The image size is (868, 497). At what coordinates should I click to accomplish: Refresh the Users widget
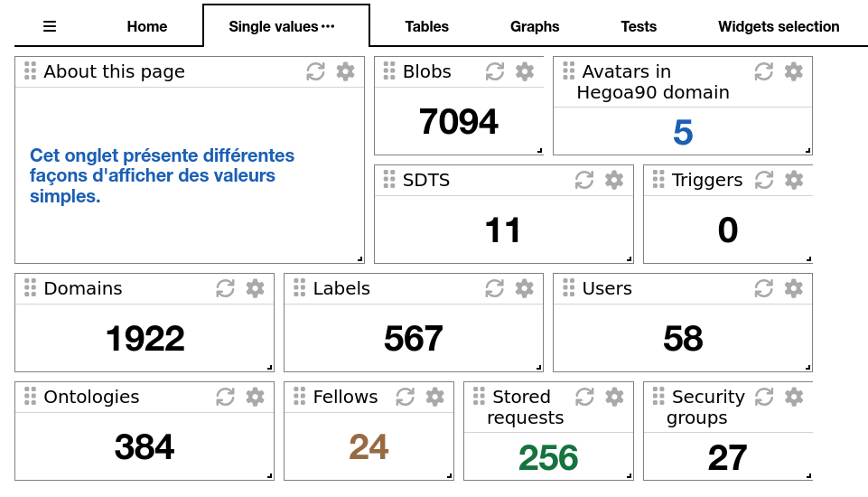[764, 288]
